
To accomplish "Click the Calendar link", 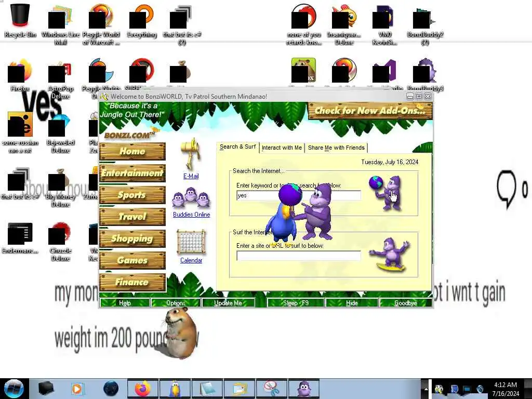I will [191, 260].
